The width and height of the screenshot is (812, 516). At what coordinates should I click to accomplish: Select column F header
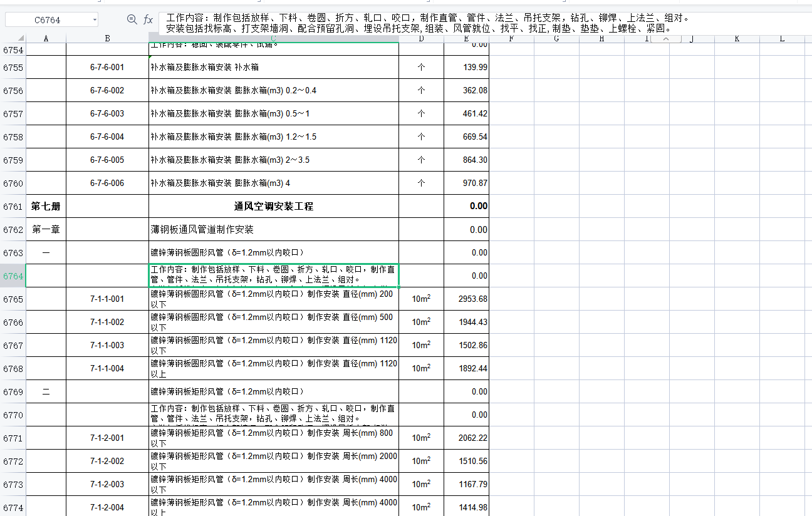pos(511,39)
